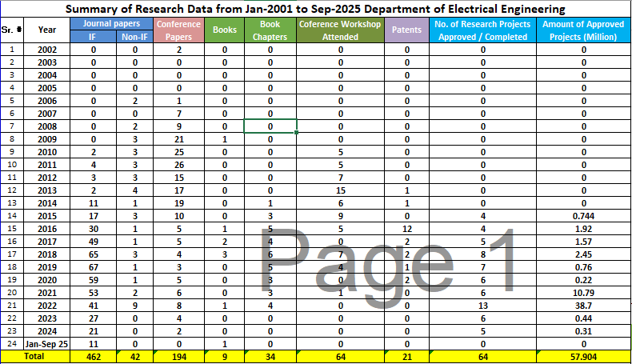The image size is (632, 364).
Task: Click the Year column header
Action: 47,30
